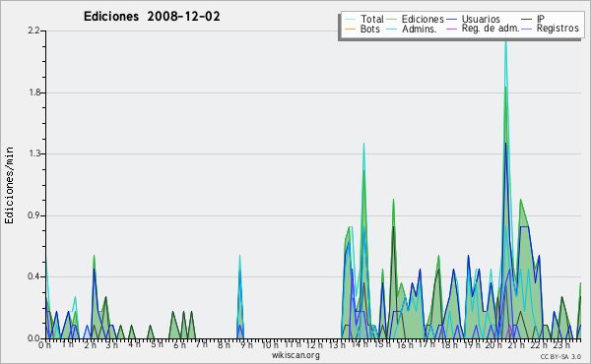This screenshot has height=364, width=591.
Task: Click the 14 h tick label
Action: 360,344
